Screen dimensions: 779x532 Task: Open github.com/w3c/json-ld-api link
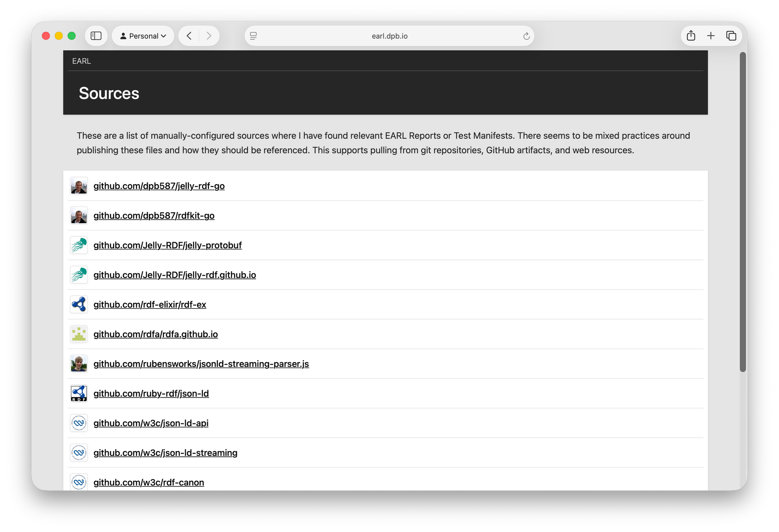point(151,423)
